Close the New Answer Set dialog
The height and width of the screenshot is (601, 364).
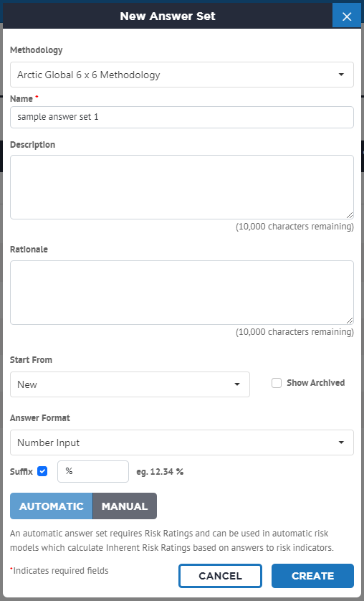[347, 16]
